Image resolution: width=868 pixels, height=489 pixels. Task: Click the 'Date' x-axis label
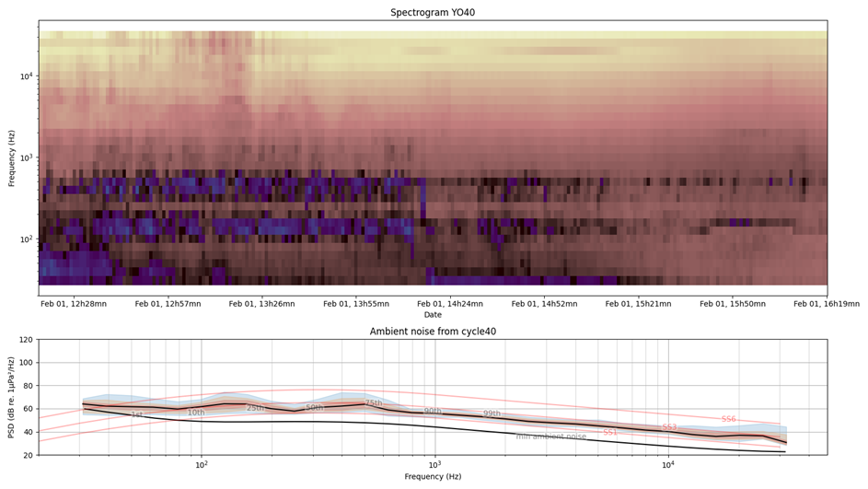click(433, 315)
